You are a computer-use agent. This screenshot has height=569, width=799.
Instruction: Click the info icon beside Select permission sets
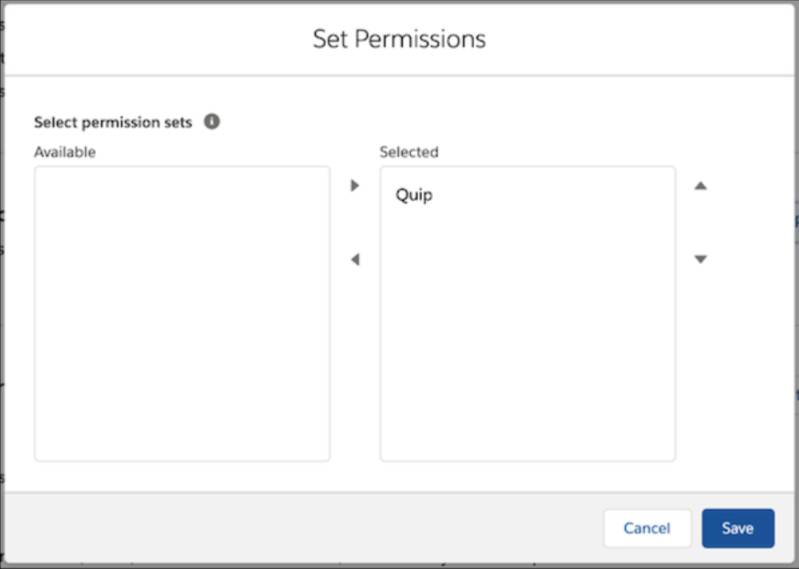pos(212,121)
